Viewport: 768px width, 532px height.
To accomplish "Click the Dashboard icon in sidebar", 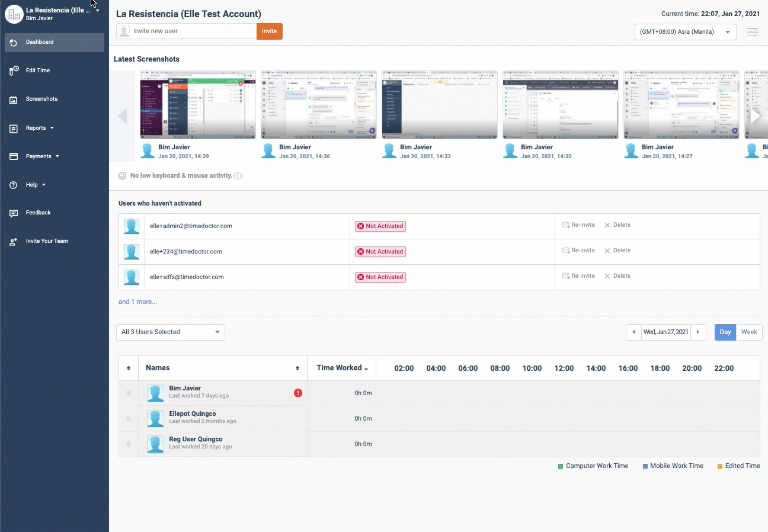I will (14, 43).
